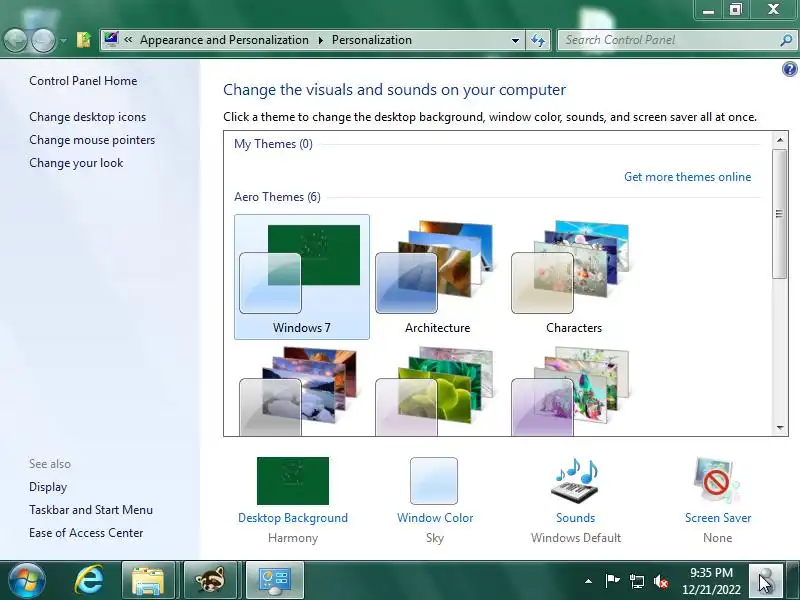The width and height of the screenshot is (800, 600).
Task: Open Ease of Access Center
Action: pos(86,533)
